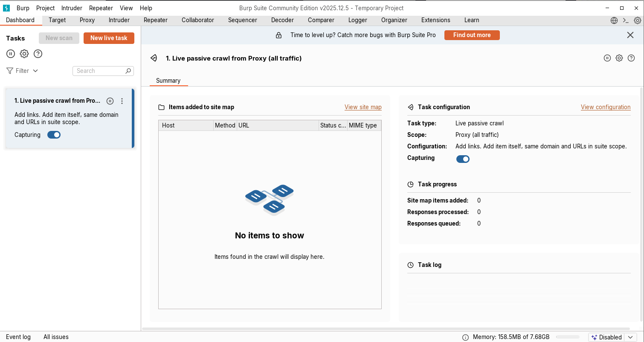Open help icon under Tasks heading
The image size is (644, 342).
(x=38, y=54)
